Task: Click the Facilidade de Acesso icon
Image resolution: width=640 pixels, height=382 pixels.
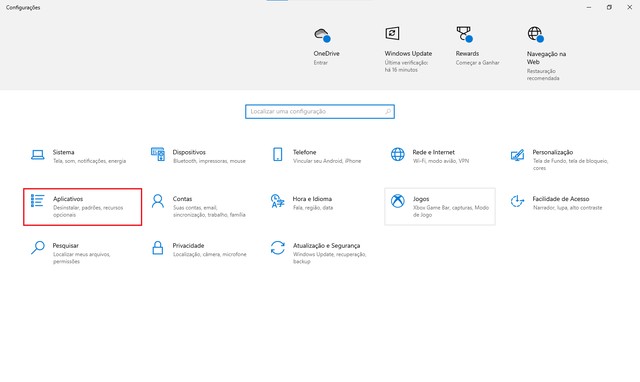Action: tap(518, 201)
